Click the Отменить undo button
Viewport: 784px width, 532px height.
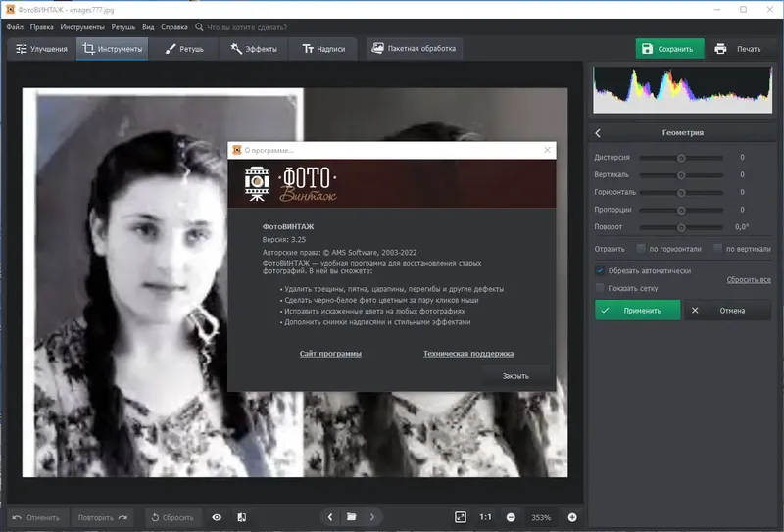[x=36, y=517]
